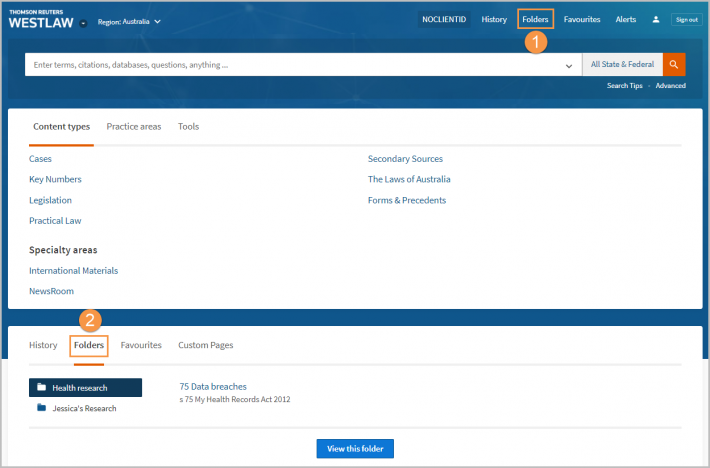Viewport: 710px width, 468px height.
Task: Open the Legislation link
Action: pos(50,200)
